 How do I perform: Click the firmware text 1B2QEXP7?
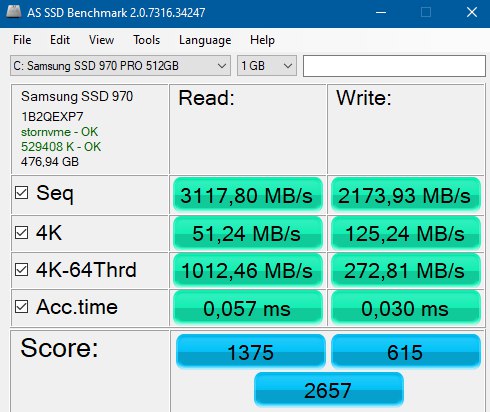52,117
